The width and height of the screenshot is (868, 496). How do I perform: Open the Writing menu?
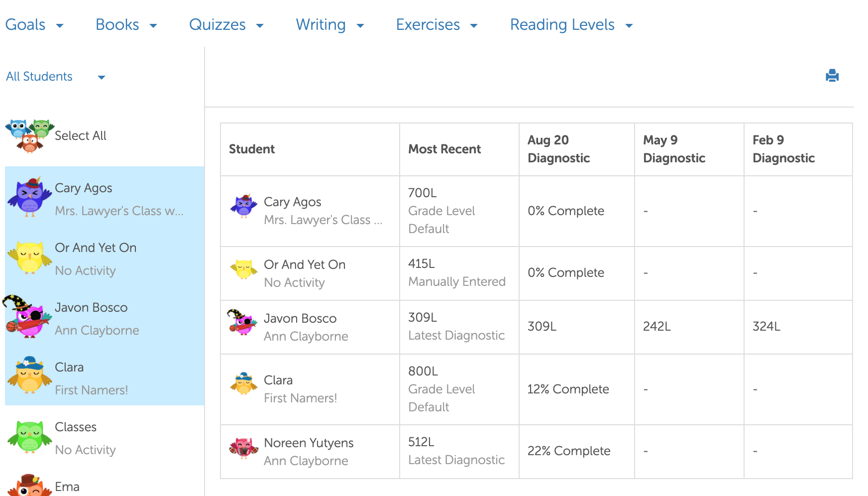click(x=329, y=25)
